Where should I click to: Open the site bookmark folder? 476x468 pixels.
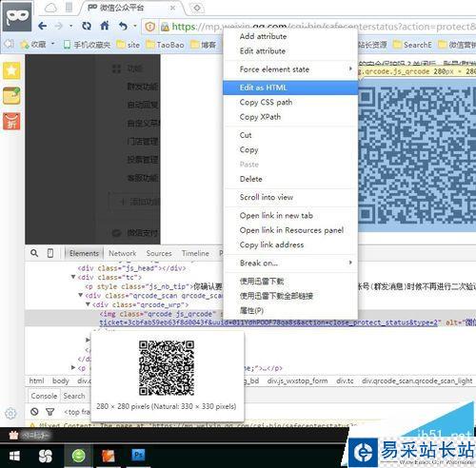coord(129,45)
